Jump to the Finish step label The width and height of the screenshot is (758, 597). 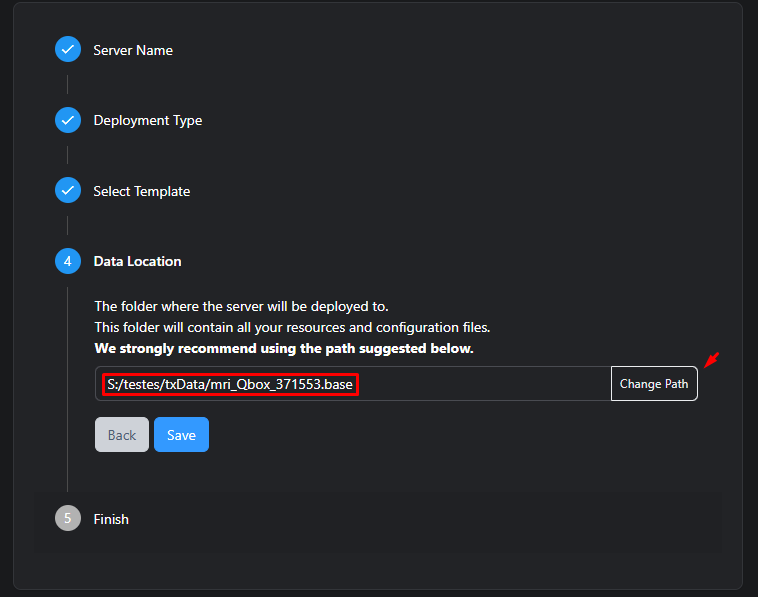(111, 519)
